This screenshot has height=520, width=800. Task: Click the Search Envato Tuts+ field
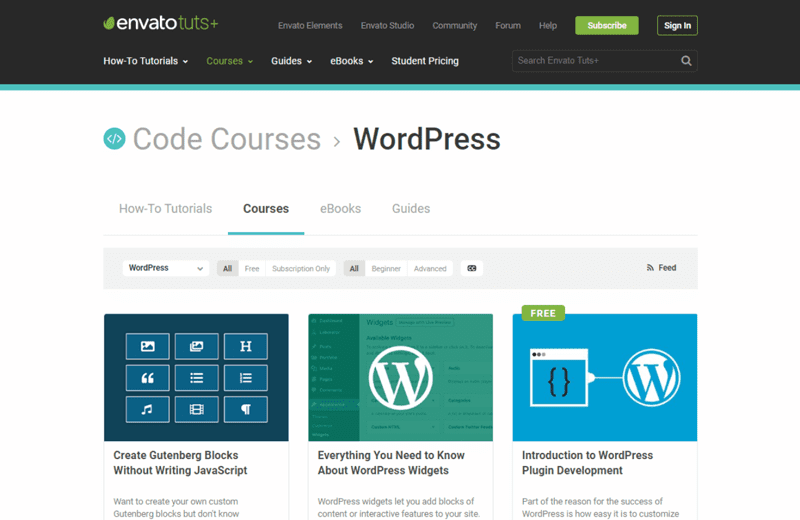click(x=605, y=61)
